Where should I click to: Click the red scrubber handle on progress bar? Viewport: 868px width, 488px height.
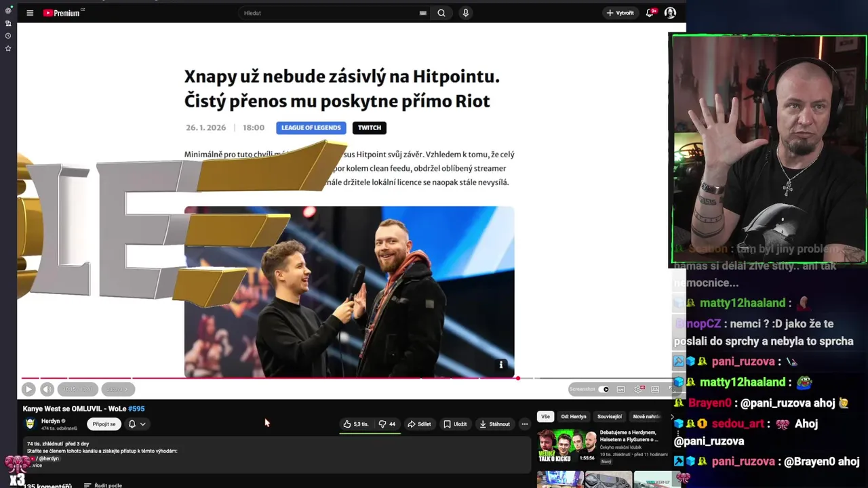click(518, 378)
